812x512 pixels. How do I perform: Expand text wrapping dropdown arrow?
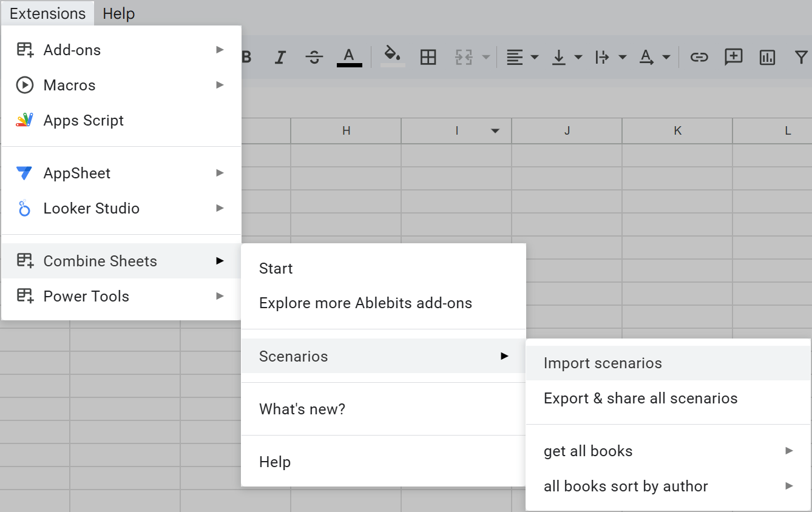coord(623,58)
